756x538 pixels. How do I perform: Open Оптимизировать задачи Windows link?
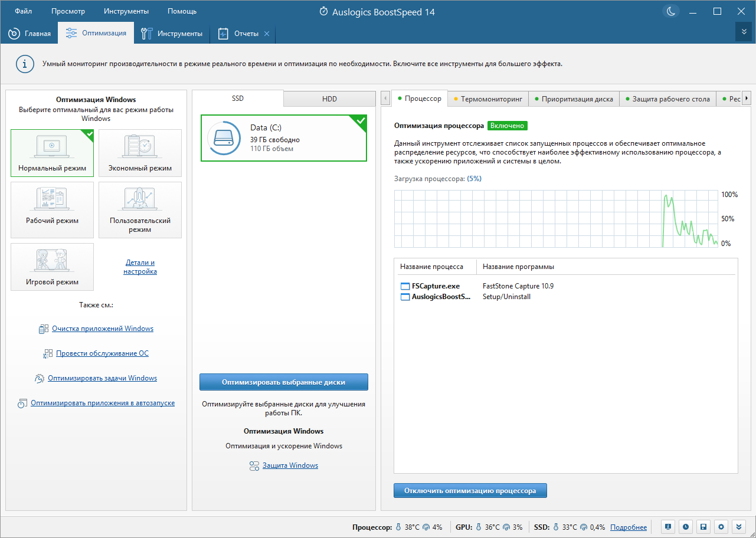(x=103, y=378)
